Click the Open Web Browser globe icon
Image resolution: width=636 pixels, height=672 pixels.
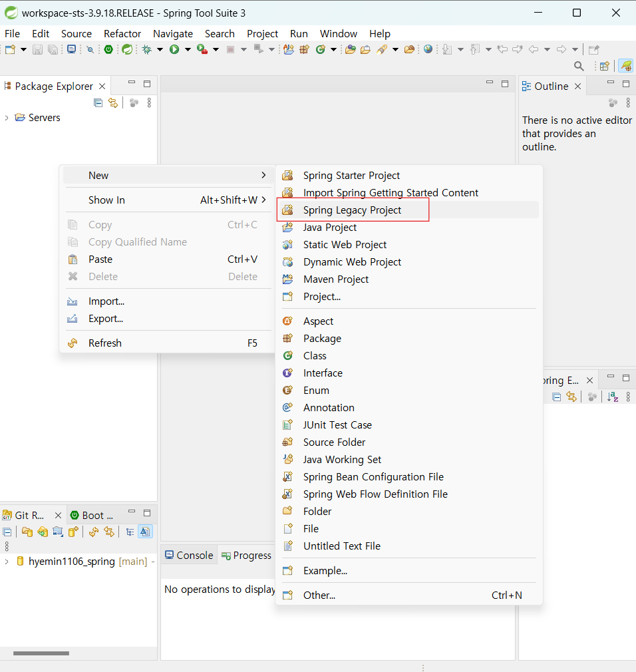[x=428, y=49]
